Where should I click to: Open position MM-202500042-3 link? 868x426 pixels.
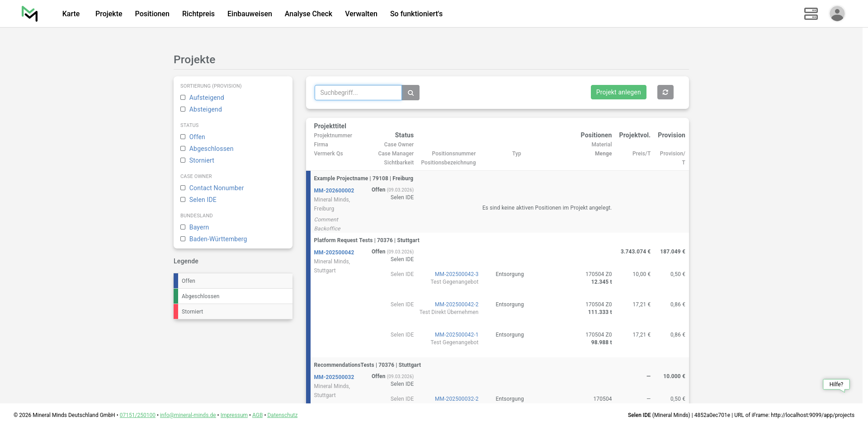456,274
